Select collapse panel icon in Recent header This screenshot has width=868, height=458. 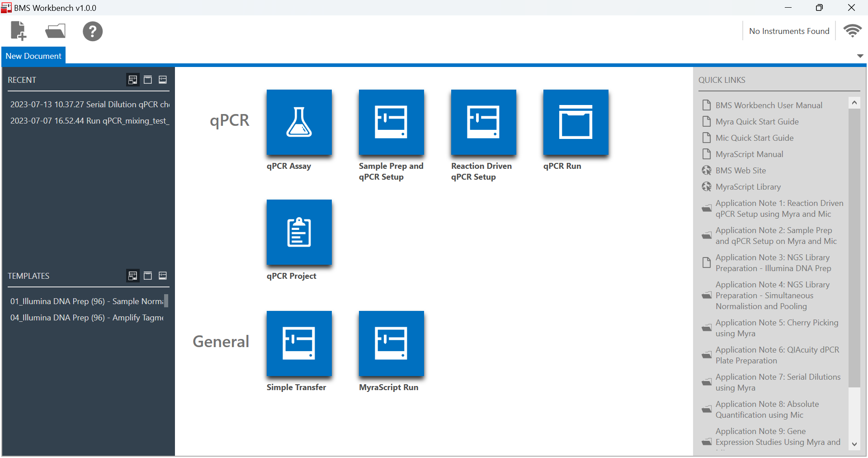coord(163,80)
